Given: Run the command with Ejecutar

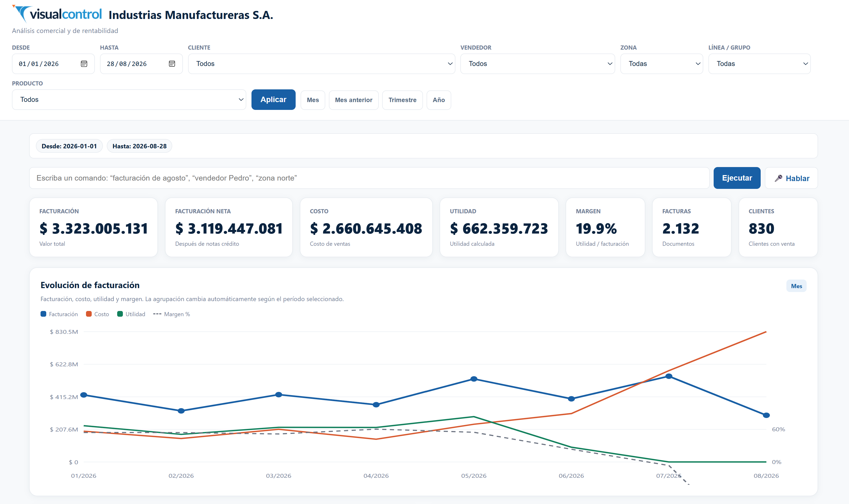Looking at the screenshot, I should click(737, 178).
